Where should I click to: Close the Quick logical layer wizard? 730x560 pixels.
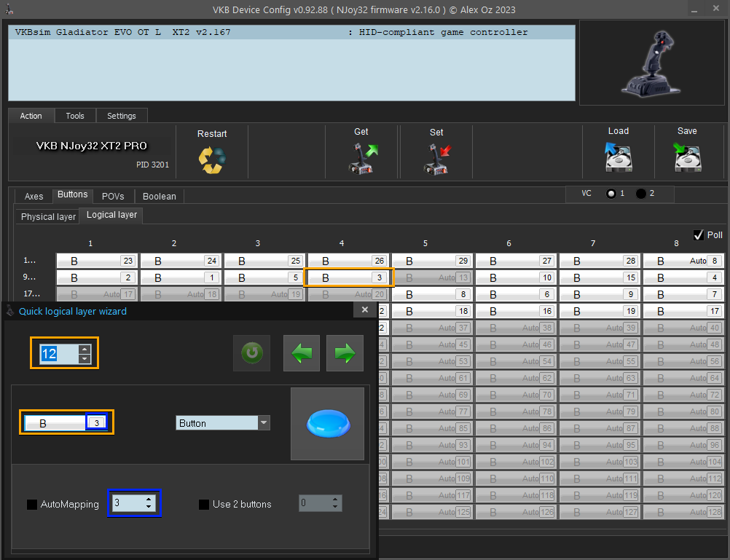click(365, 310)
